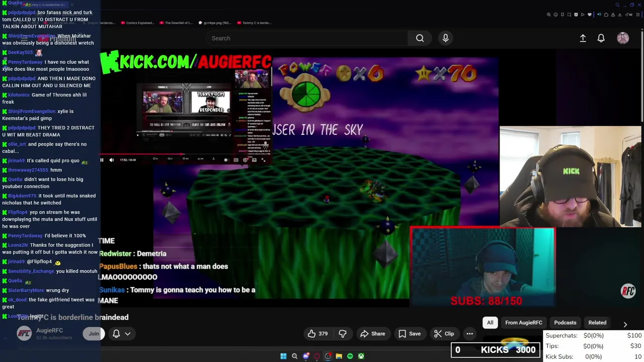This screenshot has height=362, width=644.
Task: Open Windows taskbar search
Action: click(x=294, y=356)
